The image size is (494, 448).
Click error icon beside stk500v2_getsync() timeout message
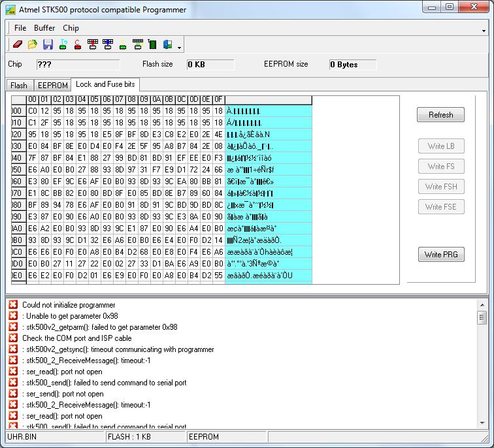pos(13,349)
